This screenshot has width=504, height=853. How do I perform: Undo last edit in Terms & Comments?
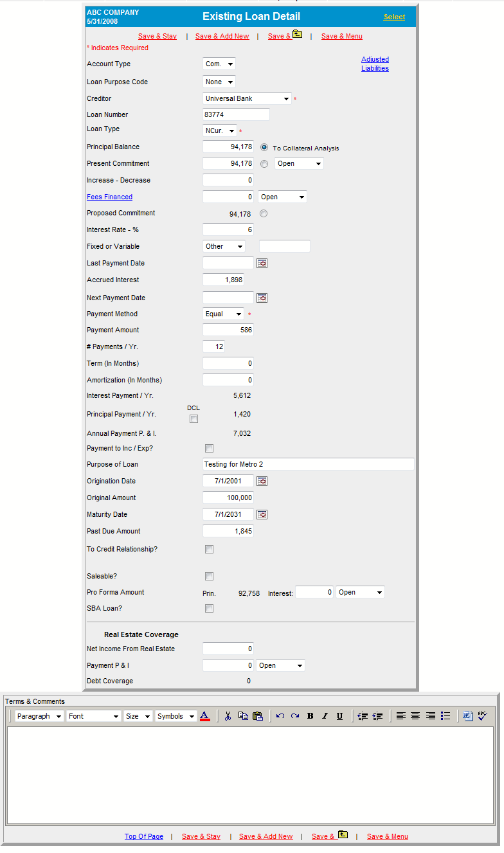point(280,715)
